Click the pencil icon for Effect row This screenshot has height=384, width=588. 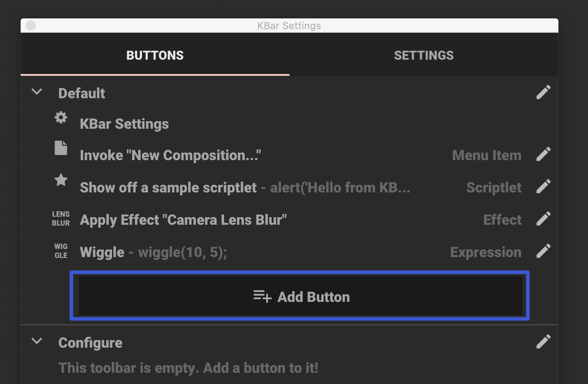coord(543,218)
